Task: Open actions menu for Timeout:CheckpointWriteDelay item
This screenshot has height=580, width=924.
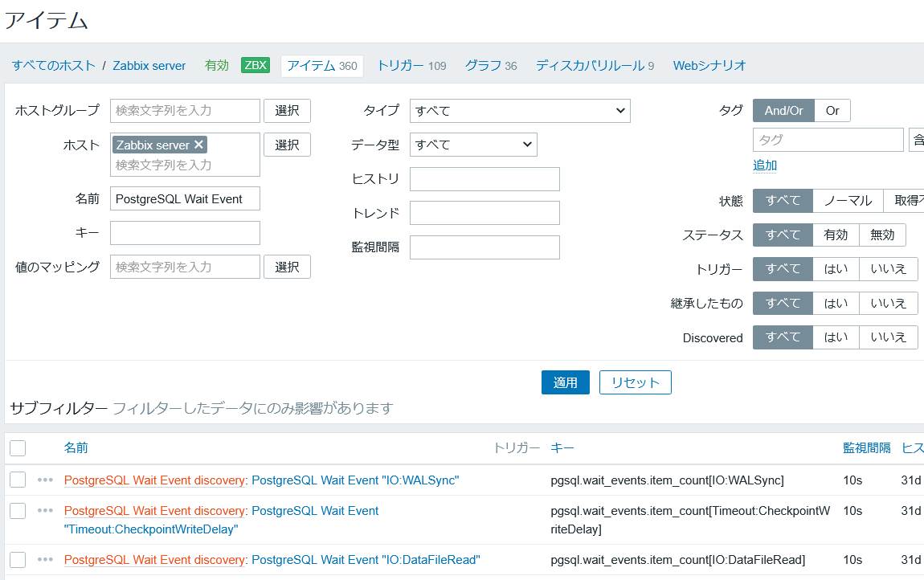Action: click(x=45, y=510)
